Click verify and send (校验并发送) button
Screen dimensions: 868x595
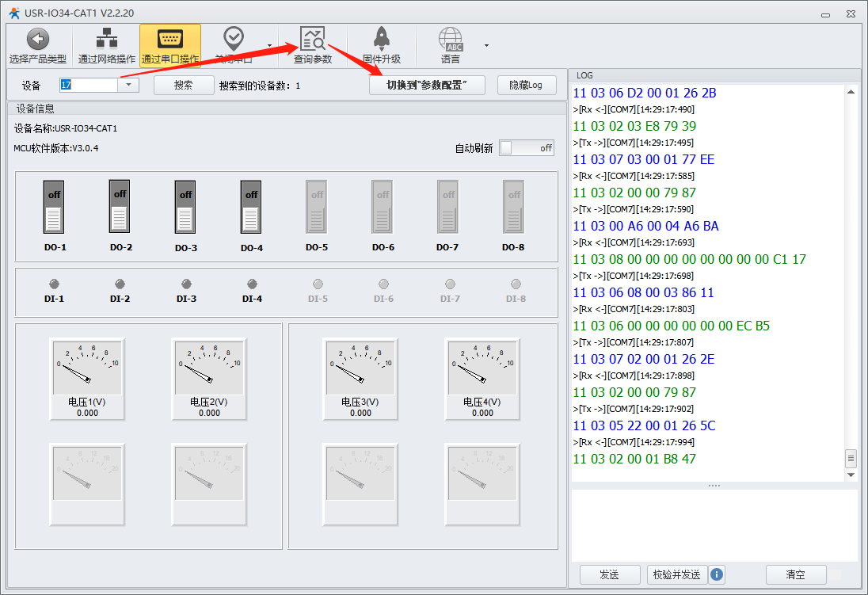pyautogui.click(x=677, y=574)
